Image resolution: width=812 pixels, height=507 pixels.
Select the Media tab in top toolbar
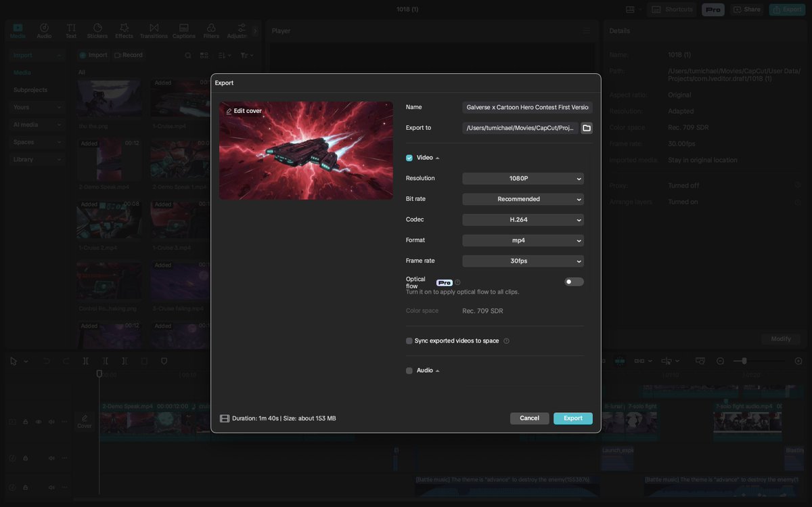coord(18,30)
